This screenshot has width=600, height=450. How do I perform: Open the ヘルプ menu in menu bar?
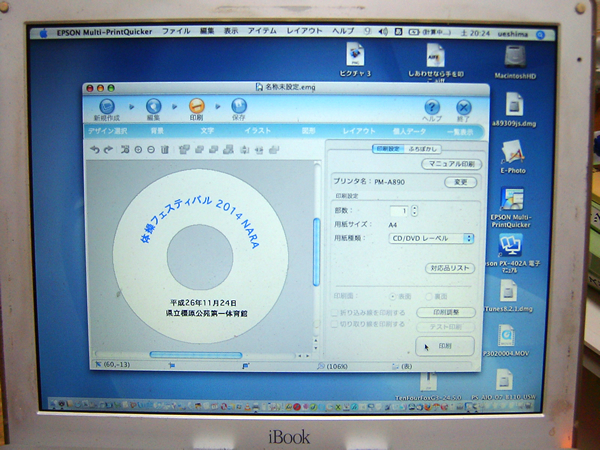tap(343, 31)
